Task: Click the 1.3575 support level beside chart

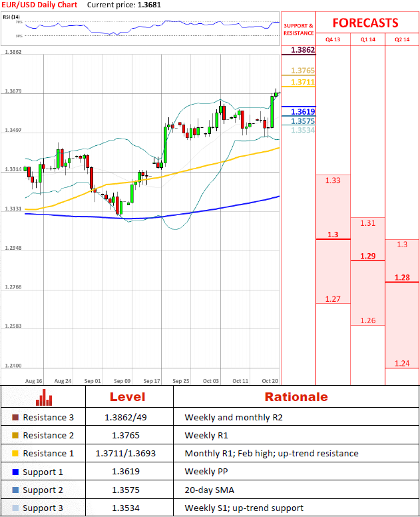Action: coord(303,121)
